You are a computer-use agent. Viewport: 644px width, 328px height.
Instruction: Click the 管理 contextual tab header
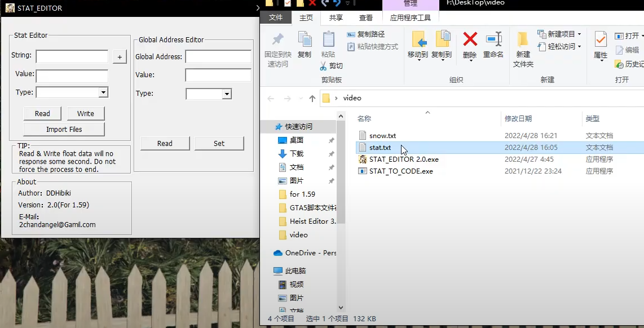click(x=411, y=4)
